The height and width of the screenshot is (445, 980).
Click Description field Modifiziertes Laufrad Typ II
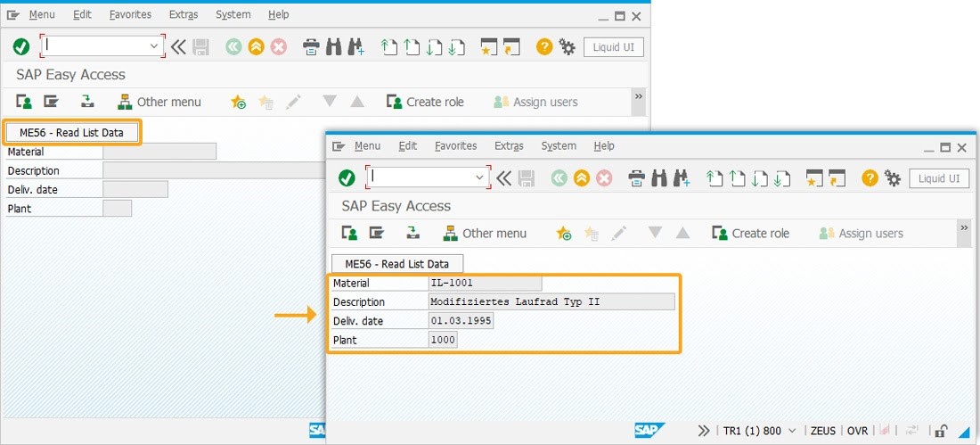click(551, 301)
